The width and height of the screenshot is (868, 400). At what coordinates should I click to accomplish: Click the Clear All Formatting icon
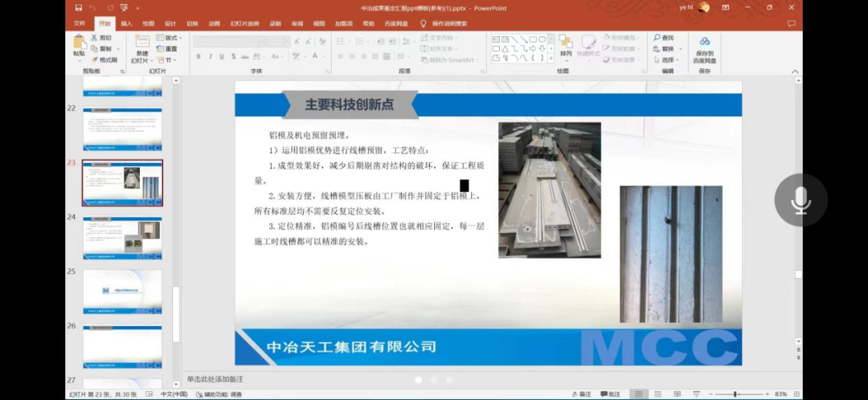(x=321, y=42)
